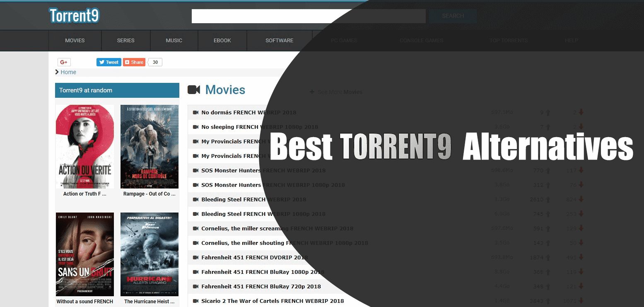The height and width of the screenshot is (307, 644).
Task: Open the SERIES menu
Action: (x=126, y=41)
